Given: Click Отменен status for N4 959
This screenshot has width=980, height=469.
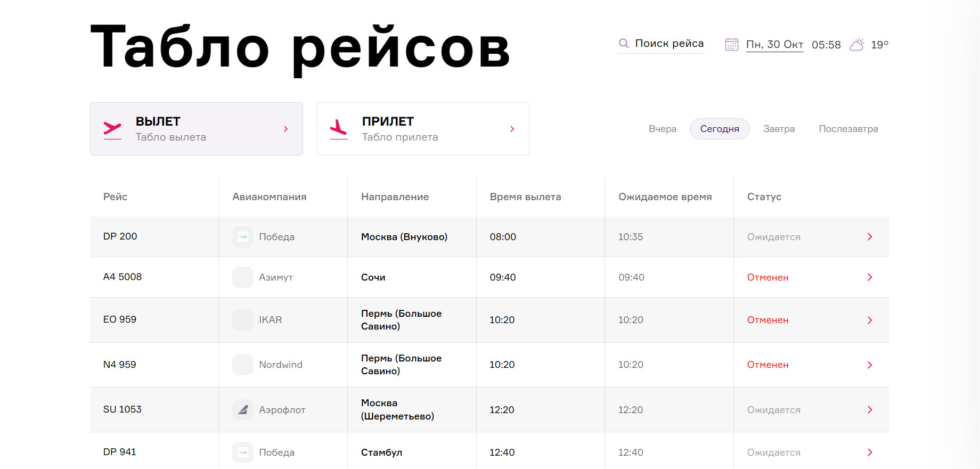Looking at the screenshot, I should pyautogui.click(x=767, y=365).
